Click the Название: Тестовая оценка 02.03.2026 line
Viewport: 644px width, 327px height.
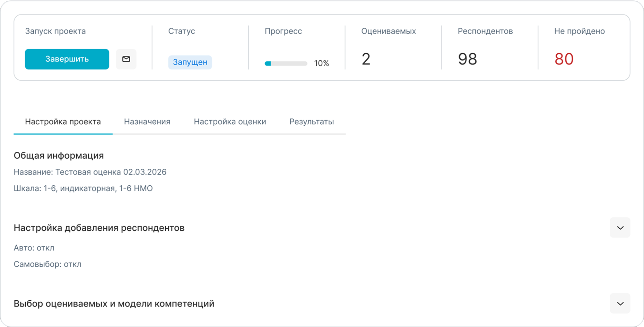pyautogui.click(x=90, y=172)
